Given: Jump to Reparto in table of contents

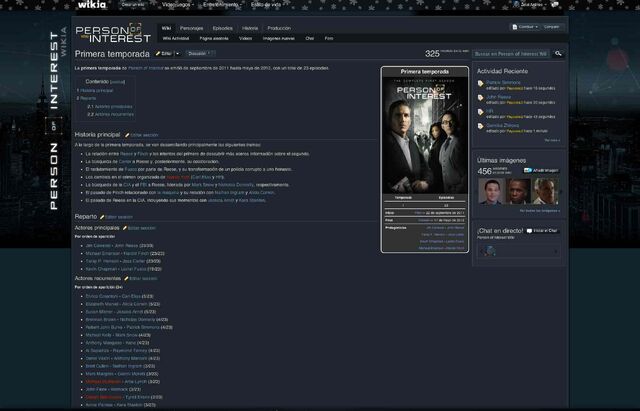Looking at the screenshot, I should [88, 98].
